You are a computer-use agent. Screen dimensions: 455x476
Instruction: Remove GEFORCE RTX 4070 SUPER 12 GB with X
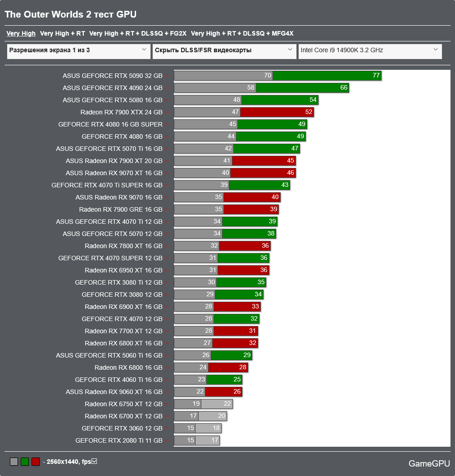pyautogui.click(x=166, y=258)
